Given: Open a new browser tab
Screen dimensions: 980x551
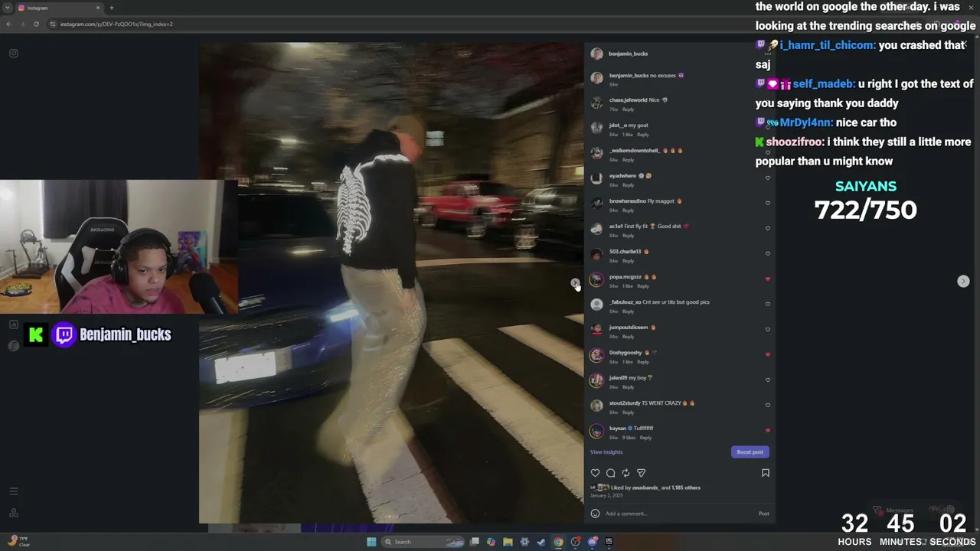Looking at the screenshot, I should [x=111, y=8].
